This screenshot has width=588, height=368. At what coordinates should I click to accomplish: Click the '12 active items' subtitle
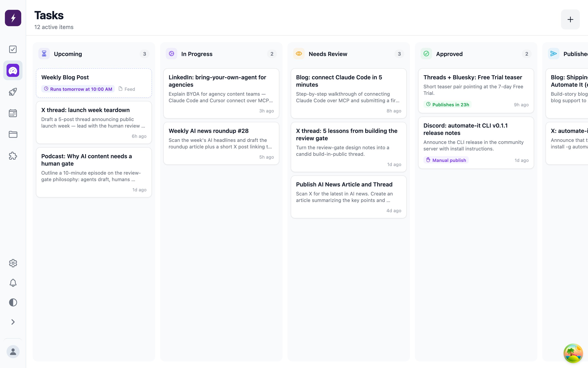point(54,27)
